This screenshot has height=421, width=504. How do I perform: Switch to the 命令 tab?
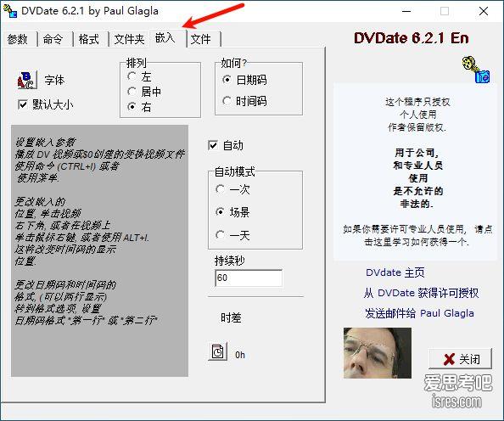(x=53, y=39)
